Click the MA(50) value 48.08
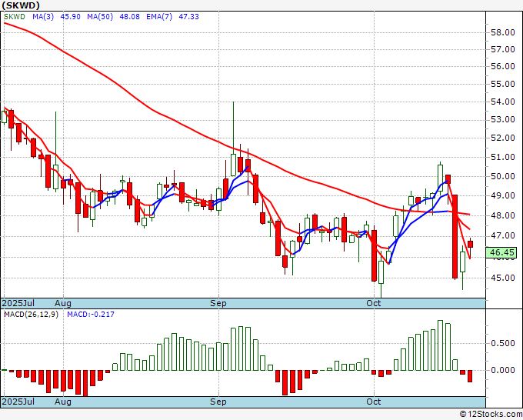Viewport: 523px width, 420px height. pyautogui.click(x=129, y=17)
